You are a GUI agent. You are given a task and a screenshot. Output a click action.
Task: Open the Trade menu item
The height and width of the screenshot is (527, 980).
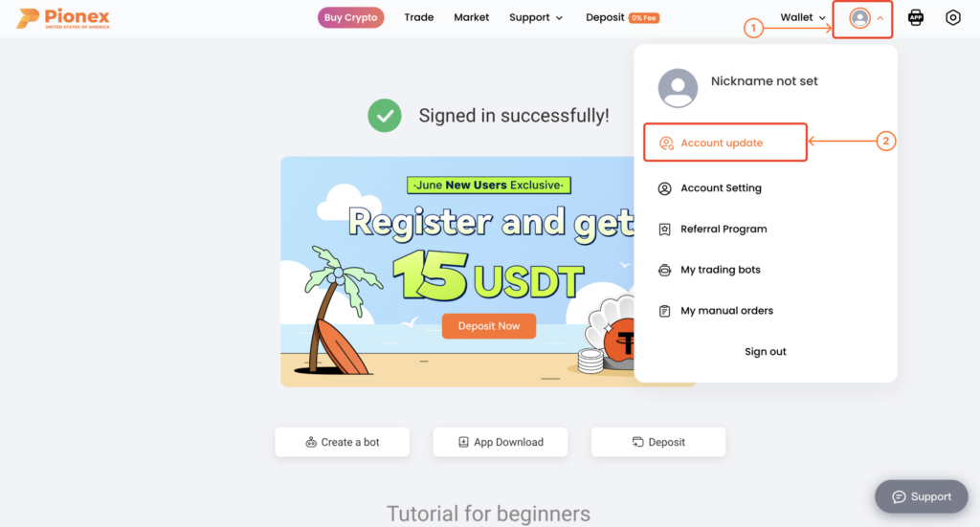click(419, 17)
